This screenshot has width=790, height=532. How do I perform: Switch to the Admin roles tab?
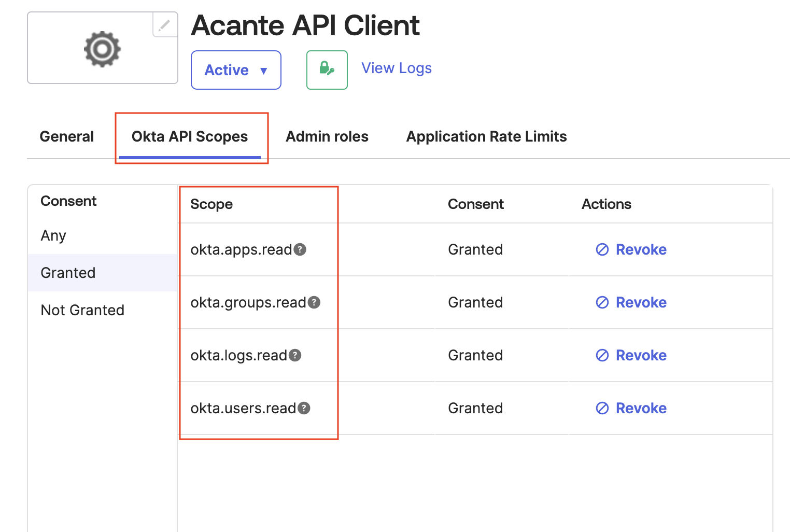[x=327, y=136]
